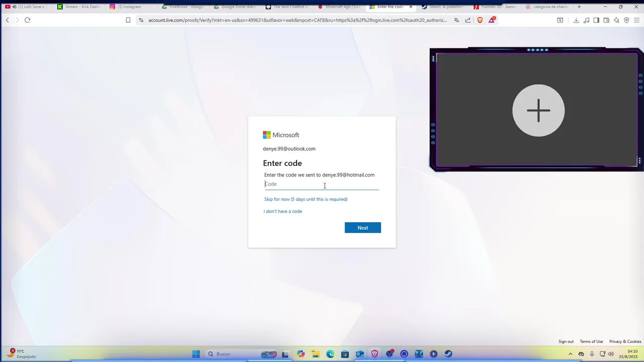Open Outlook from the taskbar

(x=360, y=354)
